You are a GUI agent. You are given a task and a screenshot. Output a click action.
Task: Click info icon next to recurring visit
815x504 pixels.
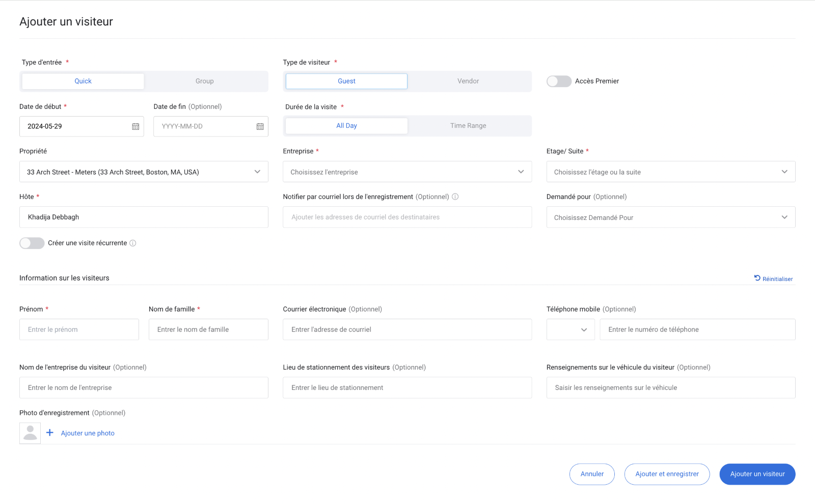coord(133,243)
